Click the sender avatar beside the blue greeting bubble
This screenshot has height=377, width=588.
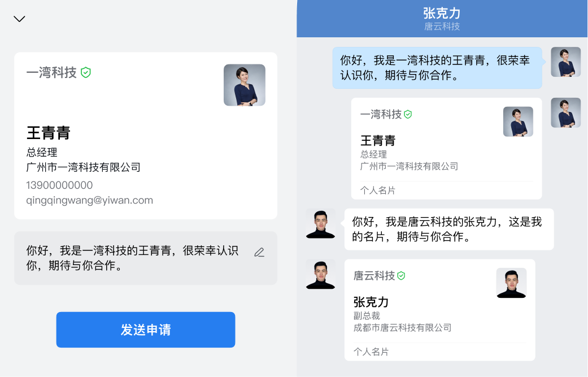[x=566, y=62]
